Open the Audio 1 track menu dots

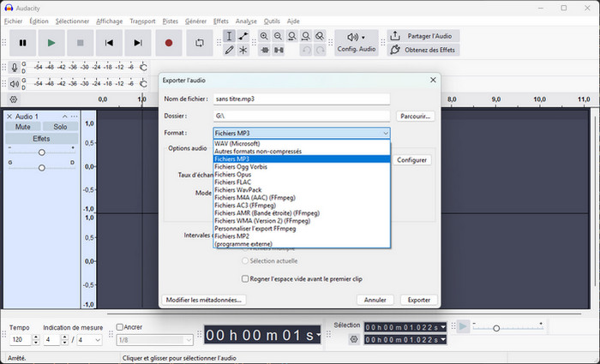coord(75,116)
